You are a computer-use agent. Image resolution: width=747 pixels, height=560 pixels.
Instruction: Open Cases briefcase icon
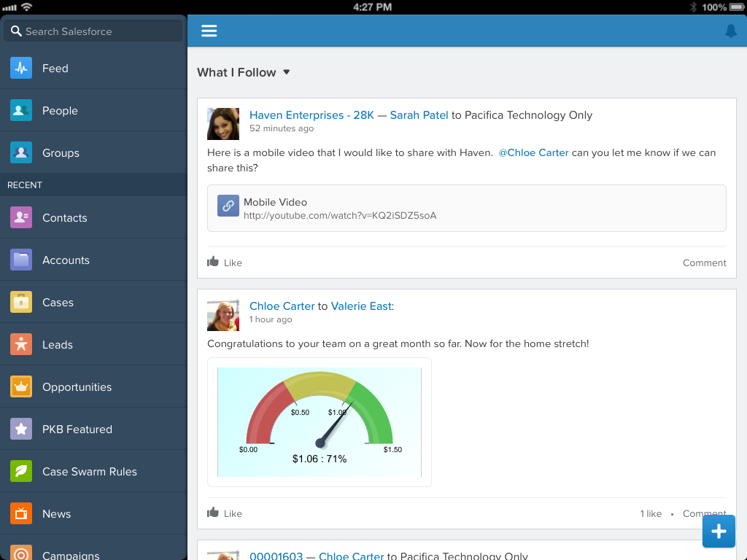coord(21,302)
